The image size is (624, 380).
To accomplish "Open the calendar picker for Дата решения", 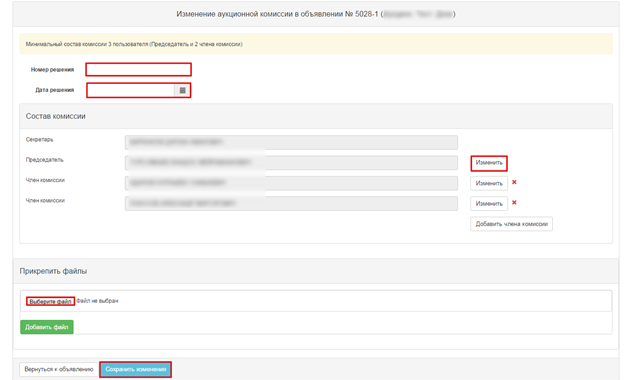I will (x=182, y=90).
